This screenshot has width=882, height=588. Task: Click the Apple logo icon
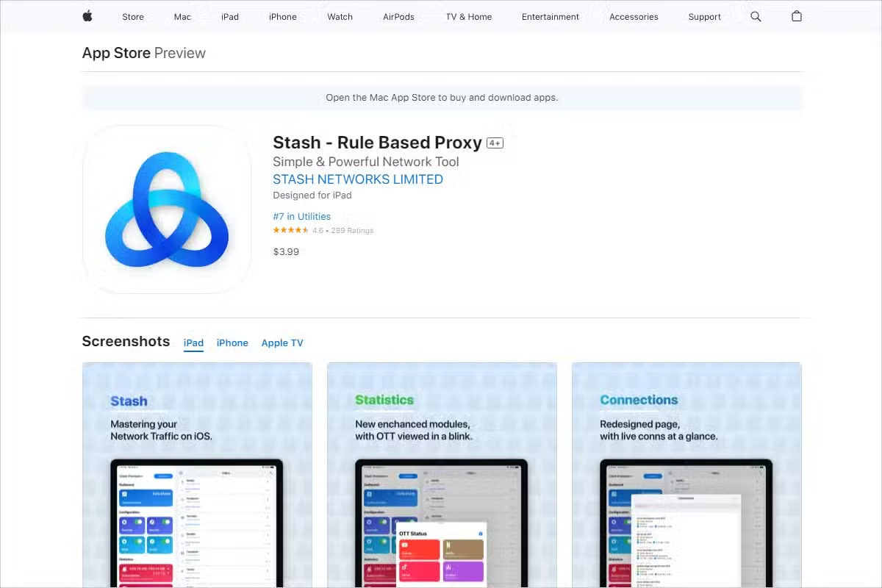point(87,16)
